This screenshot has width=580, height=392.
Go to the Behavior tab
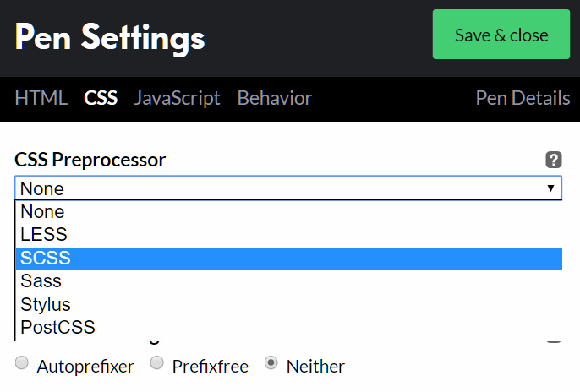coord(275,98)
